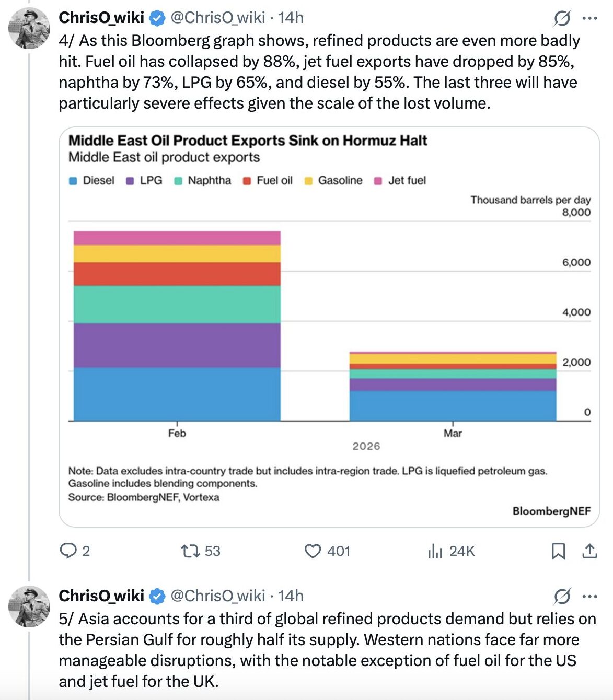Click the verified badge on tweet 4
This screenshot has width=613, height=700.
pos(157,18)
